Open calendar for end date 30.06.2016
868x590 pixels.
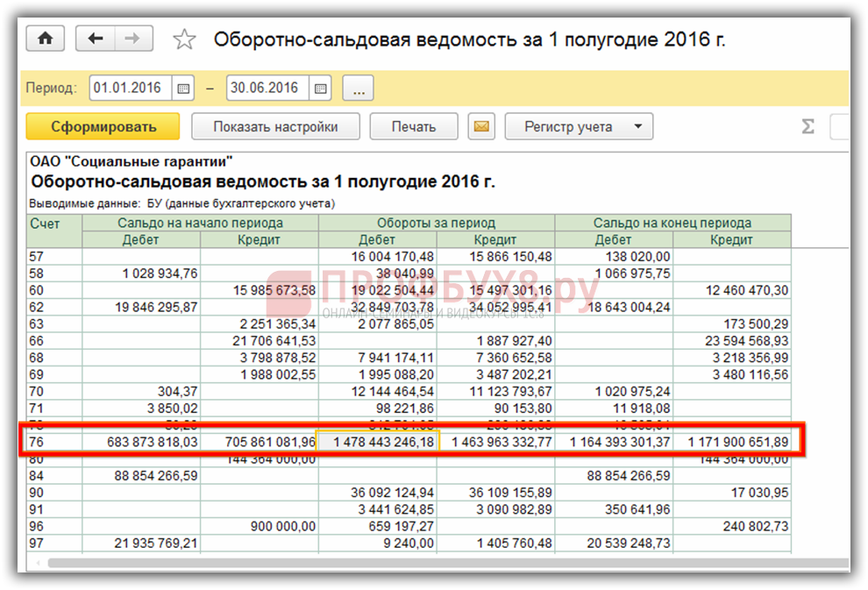320,89
